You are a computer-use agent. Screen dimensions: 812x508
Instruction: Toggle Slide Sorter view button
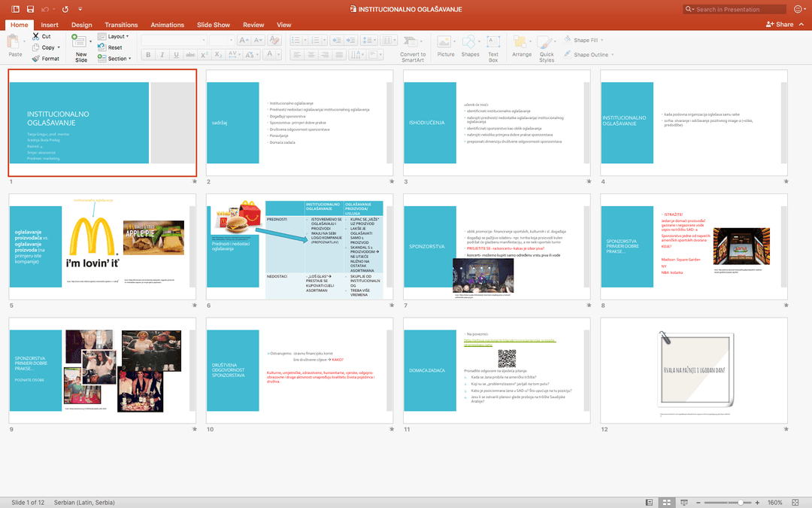665,502
